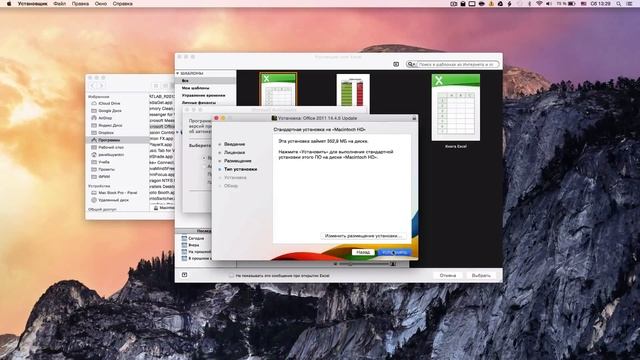Click the gallery toolbar icon beside the search box
Viewport: 640px width, 360px height.
coord(396,64)
